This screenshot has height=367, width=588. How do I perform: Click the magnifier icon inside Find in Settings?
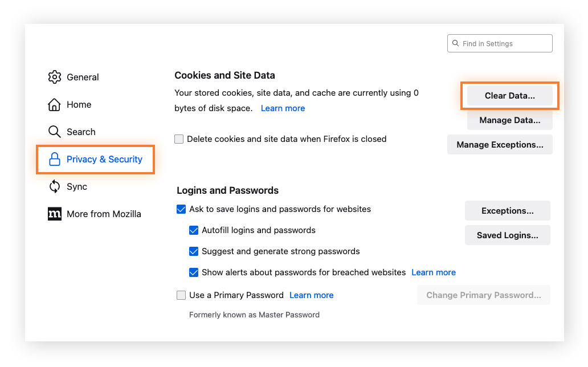pyautogui.click(x=455, y=43)
